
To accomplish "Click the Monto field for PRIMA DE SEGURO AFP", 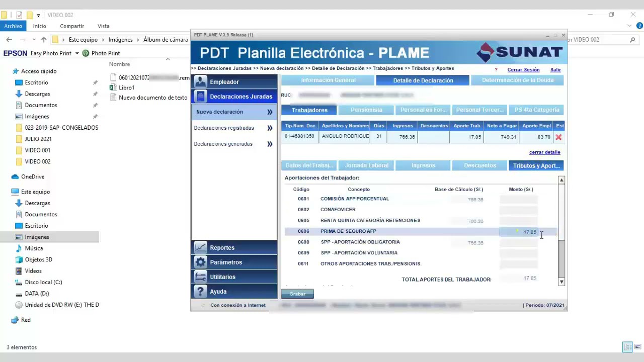I will coord(519,232).
